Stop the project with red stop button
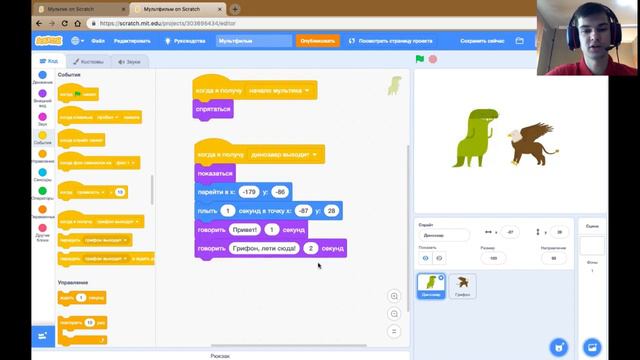 (x=433, y=59)
